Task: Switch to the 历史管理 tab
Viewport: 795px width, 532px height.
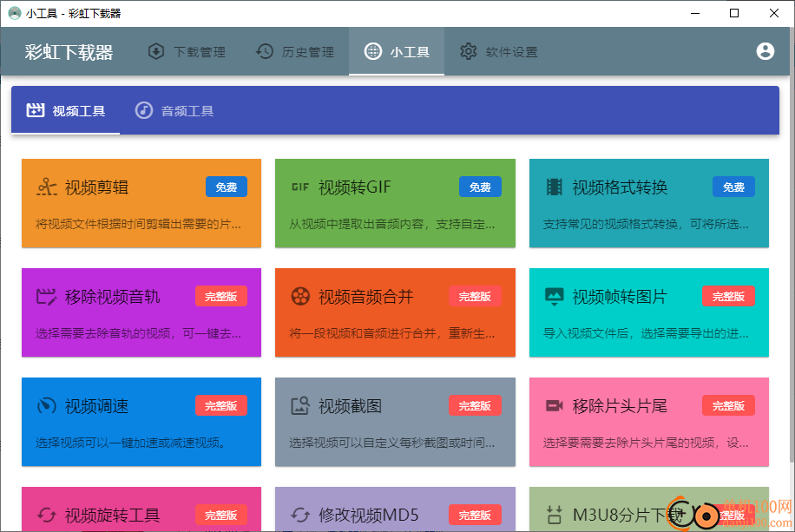Action: [x=294, y=52]
